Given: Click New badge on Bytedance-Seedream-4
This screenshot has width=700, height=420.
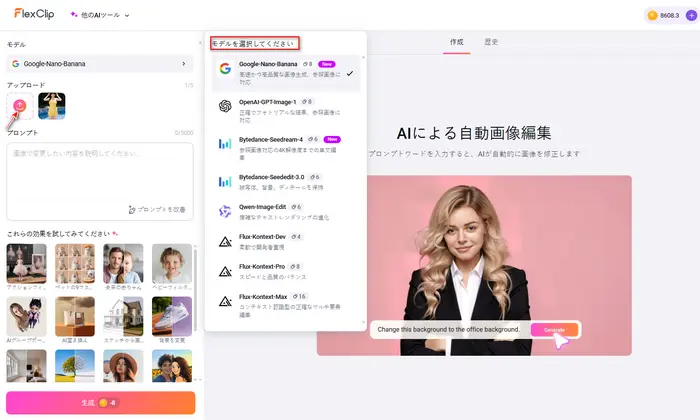Looking at the screenshot, I should click(332, 139).
